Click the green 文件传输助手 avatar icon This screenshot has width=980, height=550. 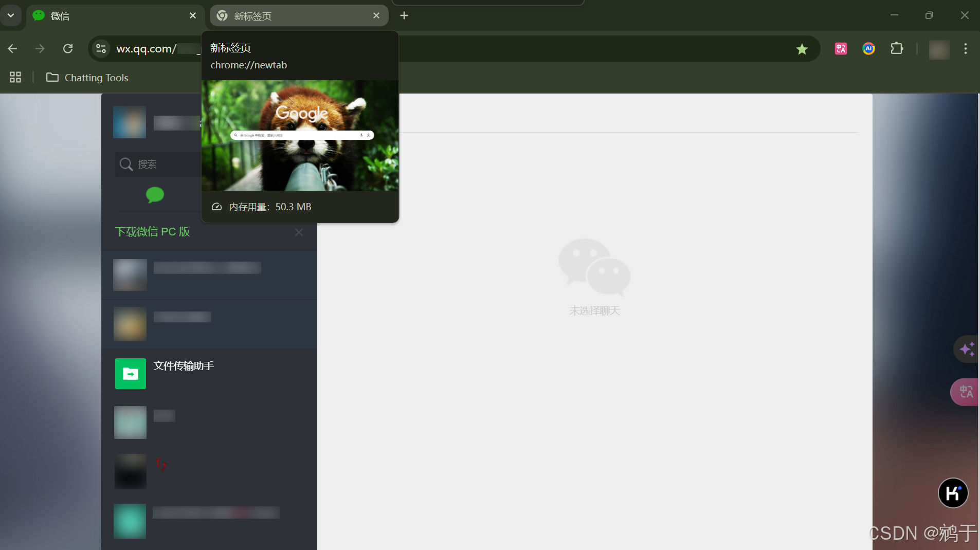pyautogui.click(x=131, y=374)
